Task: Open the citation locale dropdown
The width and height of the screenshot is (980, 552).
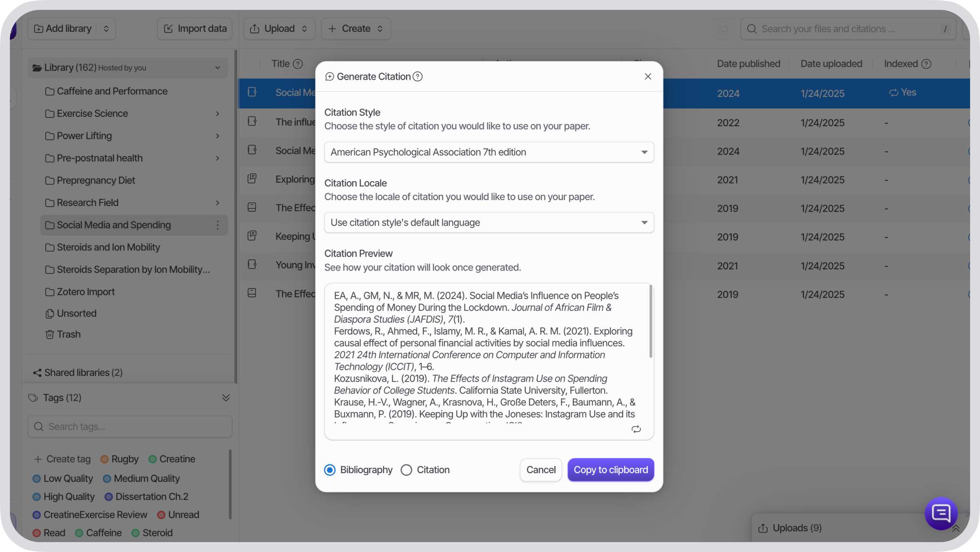Action: coord(488,222)
